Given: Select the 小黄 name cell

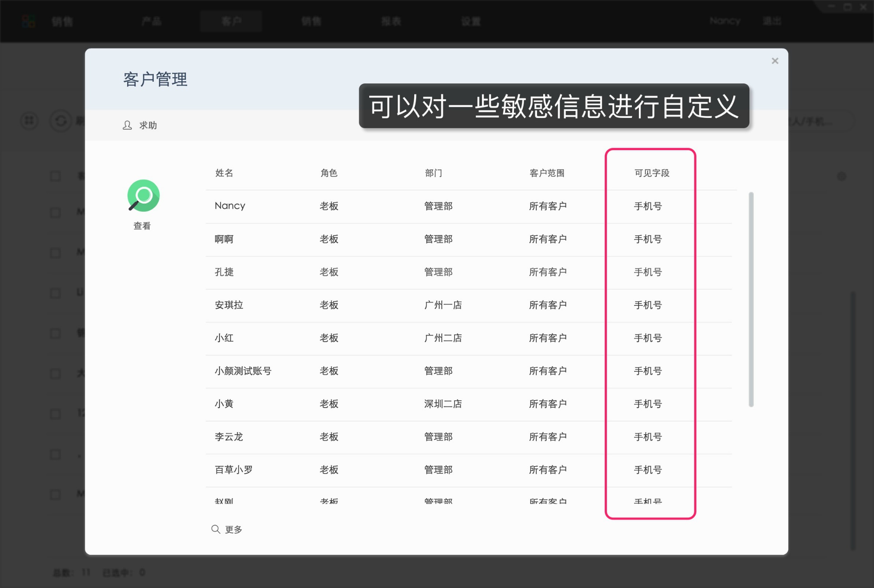Looking at the screenshot, I should [x=224, y=404].
